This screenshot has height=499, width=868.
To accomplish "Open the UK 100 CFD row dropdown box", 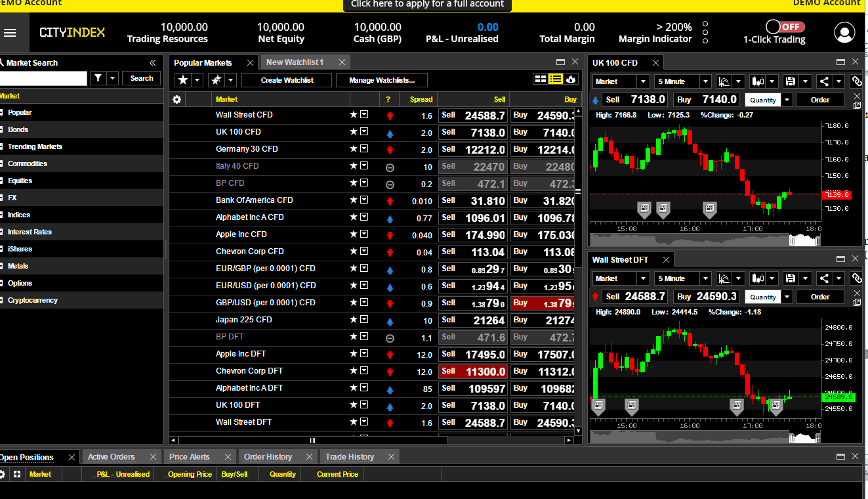I will click(364, 132).
